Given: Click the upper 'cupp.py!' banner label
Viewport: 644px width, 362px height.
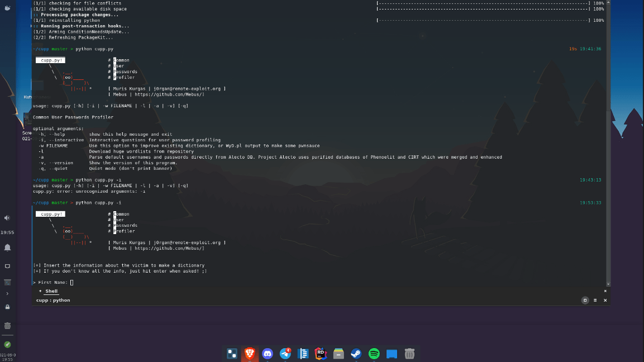Looking at the screenshot, I should click(50, 60).
